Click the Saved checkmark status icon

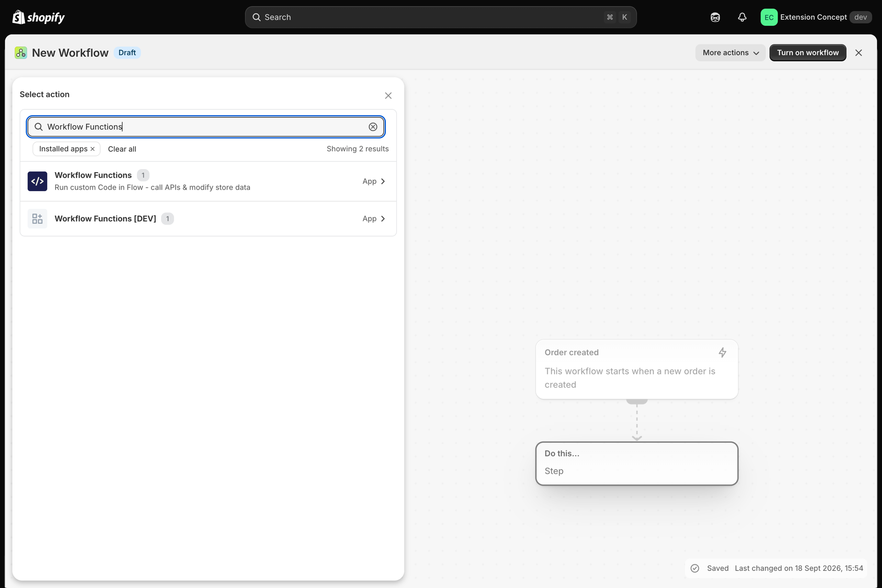695,568
